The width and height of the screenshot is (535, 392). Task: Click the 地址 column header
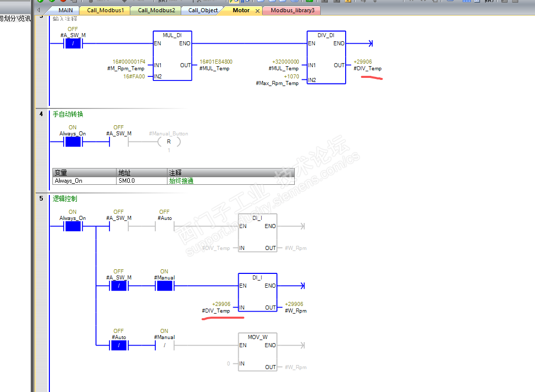(142, 172)
